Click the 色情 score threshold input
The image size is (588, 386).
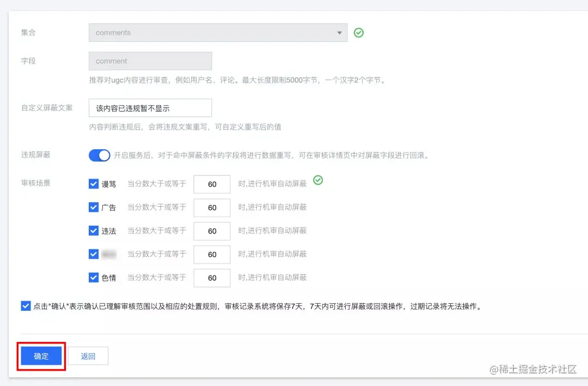click(212, 278)
